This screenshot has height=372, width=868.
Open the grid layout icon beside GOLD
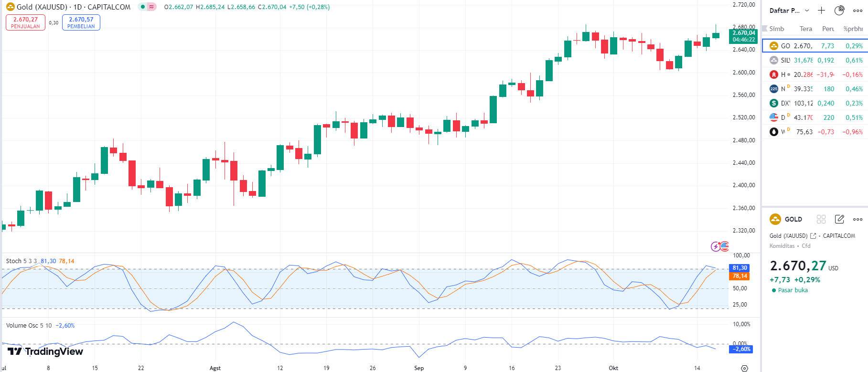click(821, 219)
